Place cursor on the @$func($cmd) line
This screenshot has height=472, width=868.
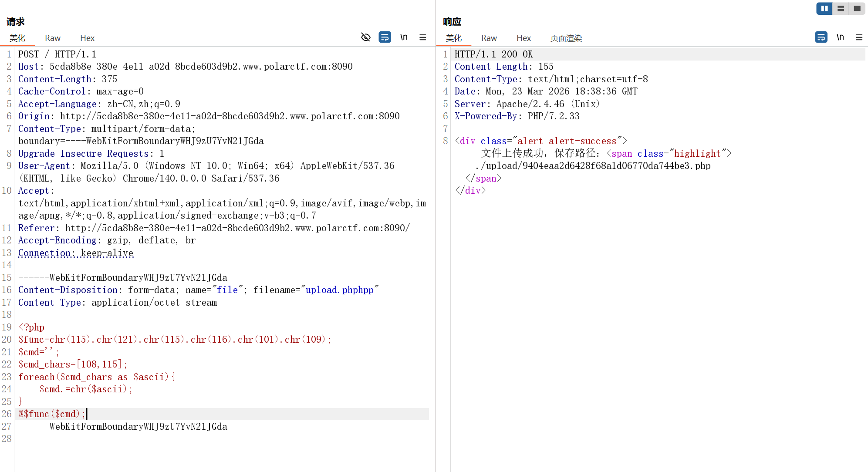point(51,414)
